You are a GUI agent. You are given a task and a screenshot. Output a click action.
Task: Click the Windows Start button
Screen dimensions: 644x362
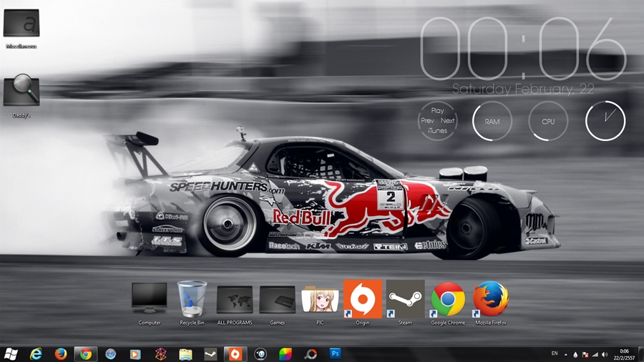(11, 354)
